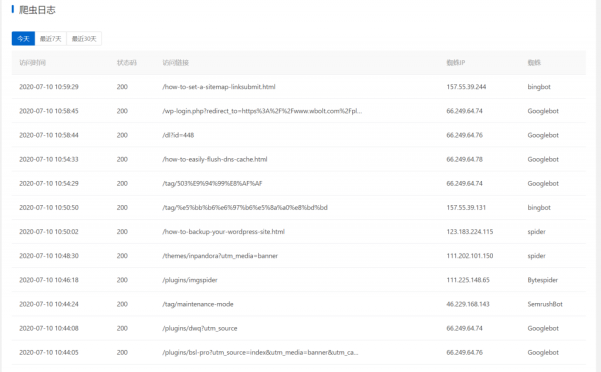Click the 爬虫日志 heading
Screen dimensions: 601x372
[37, 10]
